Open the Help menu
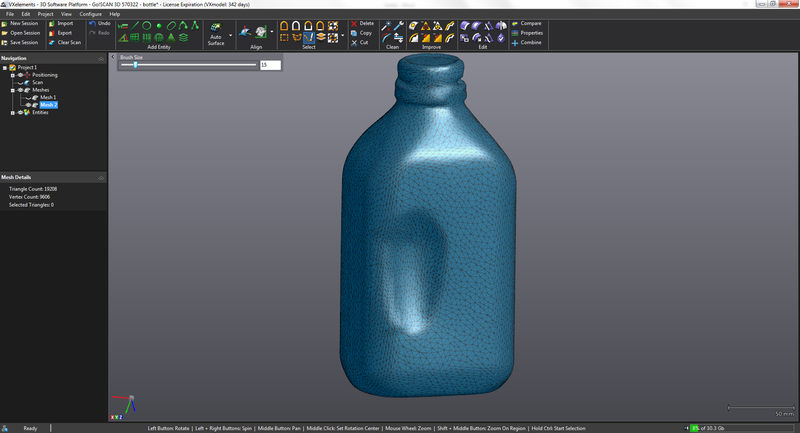The width and height of the screenshot is (800, 433). pyautogui.click(x=115, y=14)
